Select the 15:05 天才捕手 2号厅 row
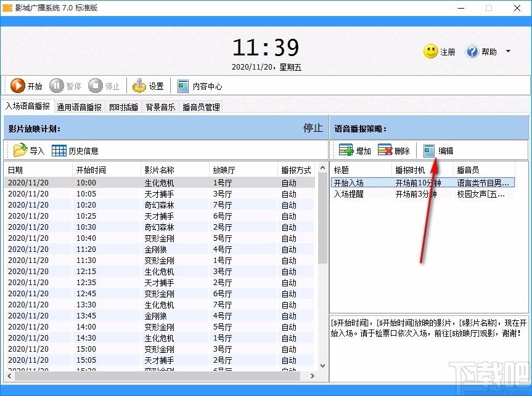Screen dimensions: 532x396 (x=160, y=360)
